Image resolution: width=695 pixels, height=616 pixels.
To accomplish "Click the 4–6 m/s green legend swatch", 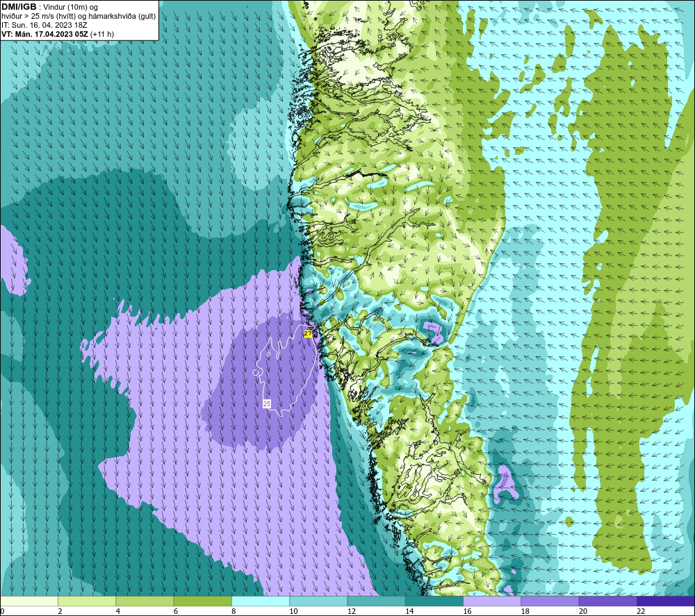I will point(145,601).
